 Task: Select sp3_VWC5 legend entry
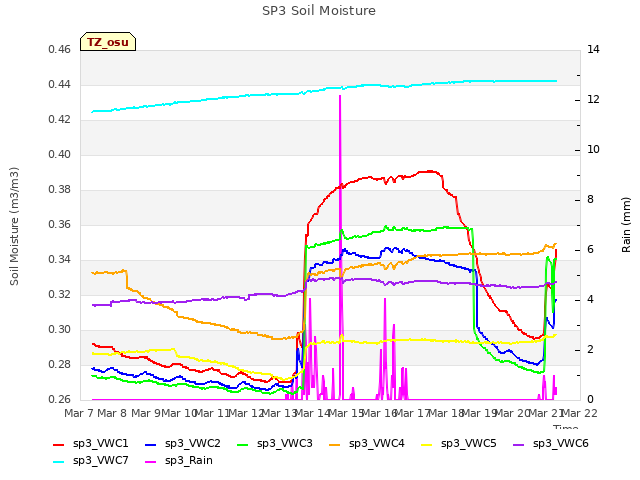pyautogui.click(x=459, y=444)
